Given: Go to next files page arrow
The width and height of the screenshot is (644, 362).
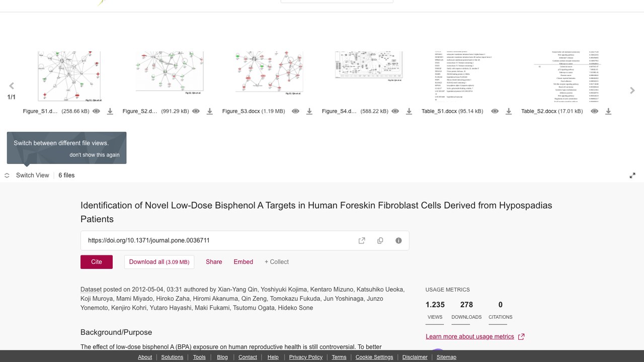Looking at the screenshot, I should pos(632,90).
